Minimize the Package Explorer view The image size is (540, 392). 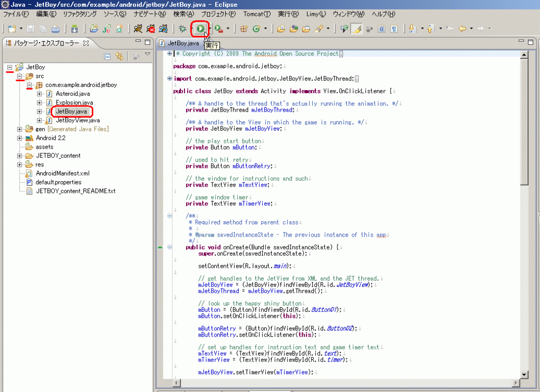tap(138, 41)
